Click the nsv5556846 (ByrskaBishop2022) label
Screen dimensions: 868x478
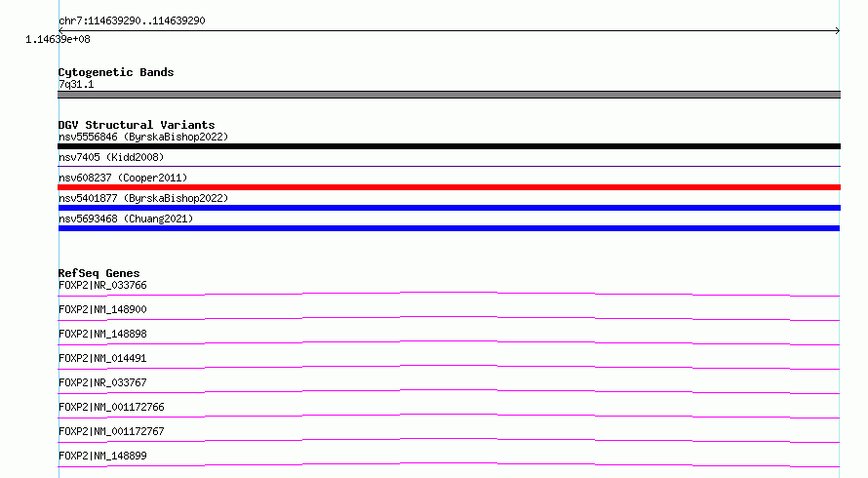pos(143,137)
